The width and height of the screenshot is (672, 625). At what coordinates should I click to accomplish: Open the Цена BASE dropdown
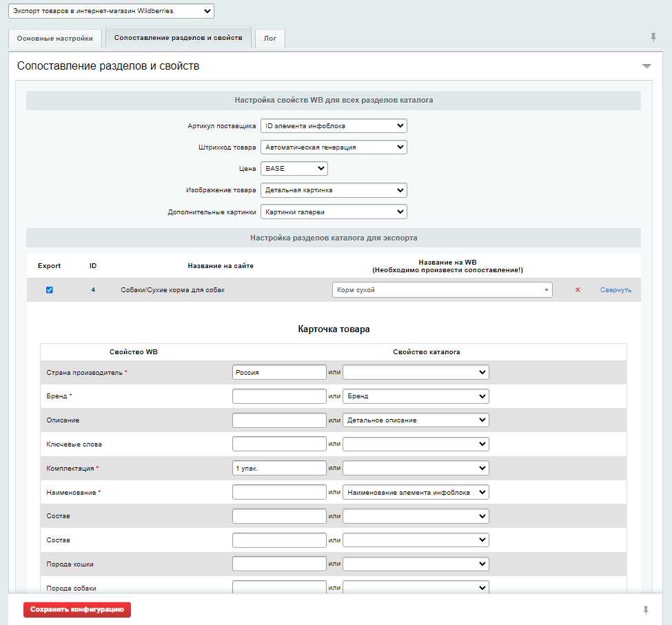(294, 169)
